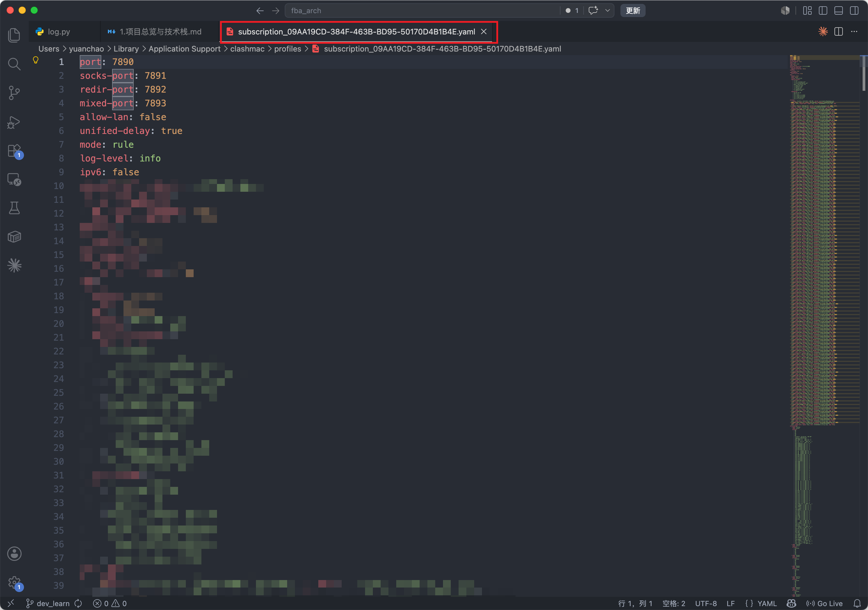Toggle the primary side bar visibility

823,10
